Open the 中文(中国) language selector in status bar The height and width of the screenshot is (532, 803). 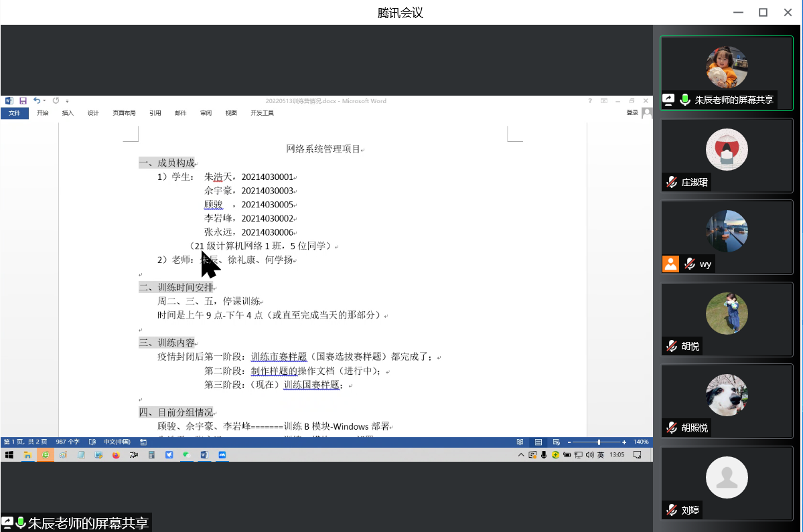[117, 442]
